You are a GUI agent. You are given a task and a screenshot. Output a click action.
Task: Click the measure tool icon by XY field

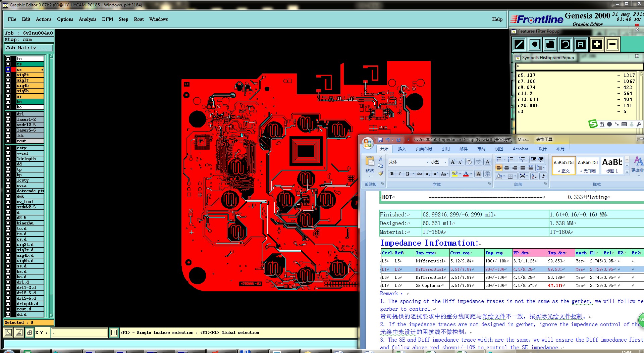coord(19,333)
